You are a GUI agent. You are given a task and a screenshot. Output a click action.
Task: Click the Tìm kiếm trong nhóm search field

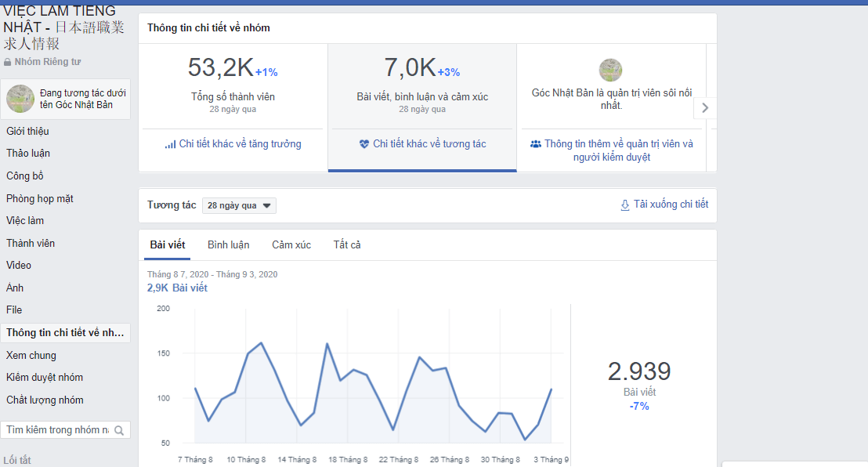pyautogui.click(x=57, y=430)
